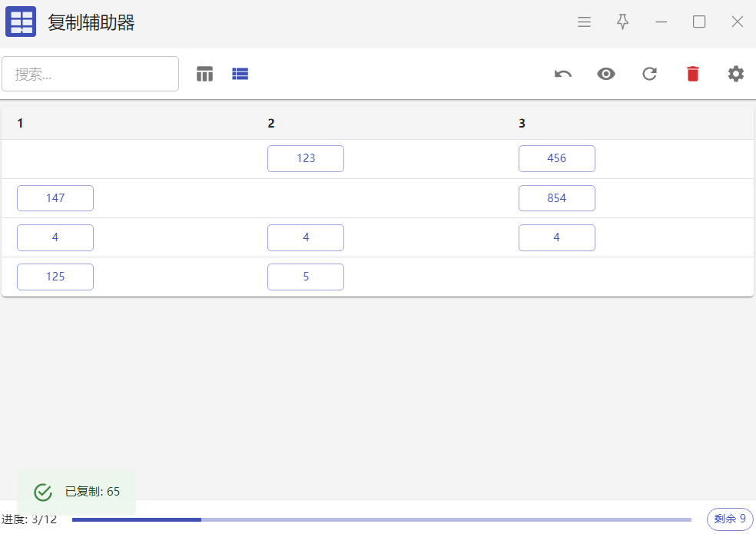
Task: Click the 5 cell button
Action: coord(306,277)
